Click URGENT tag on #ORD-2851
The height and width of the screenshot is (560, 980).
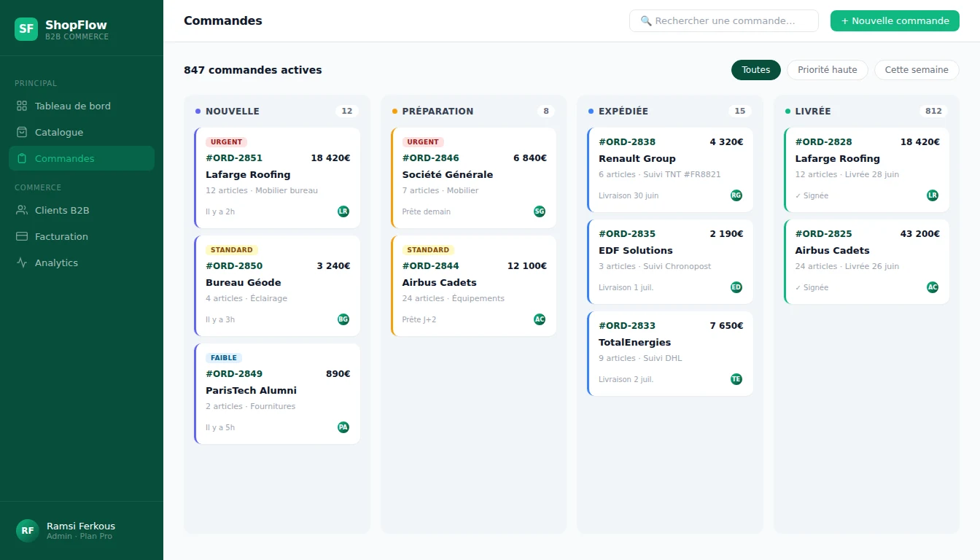pos(227,142)
